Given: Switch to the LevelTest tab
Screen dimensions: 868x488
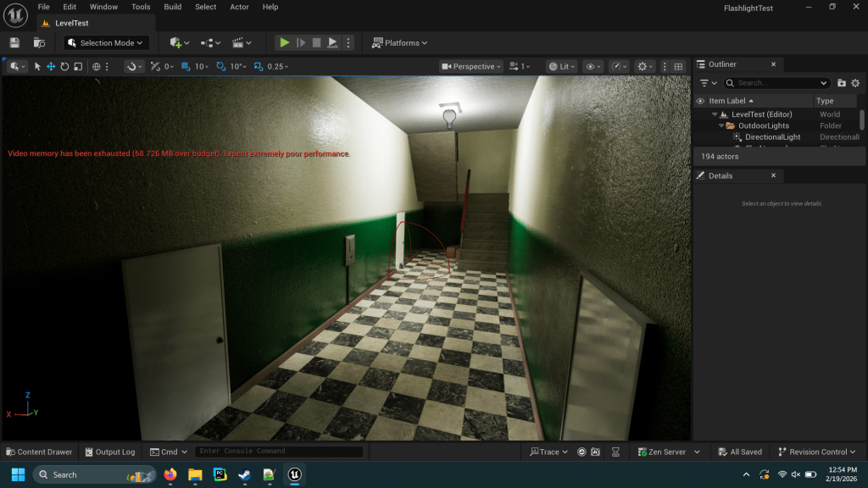Looking at the screenshot, I should pyautogui.click(x=71, y=23).
